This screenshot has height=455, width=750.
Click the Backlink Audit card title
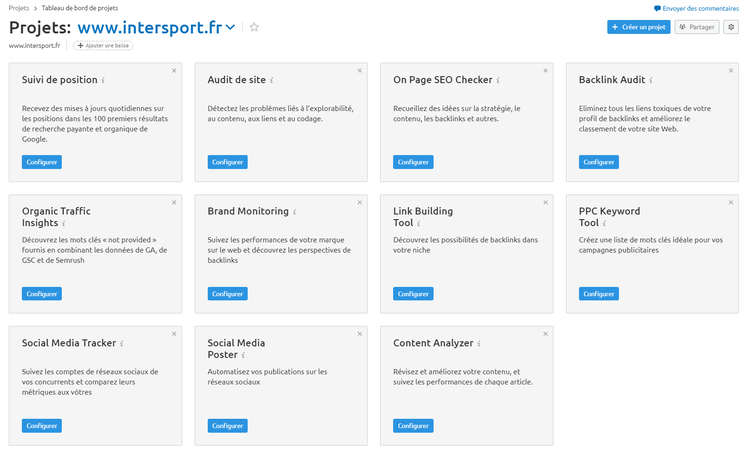tap(612, 80)
